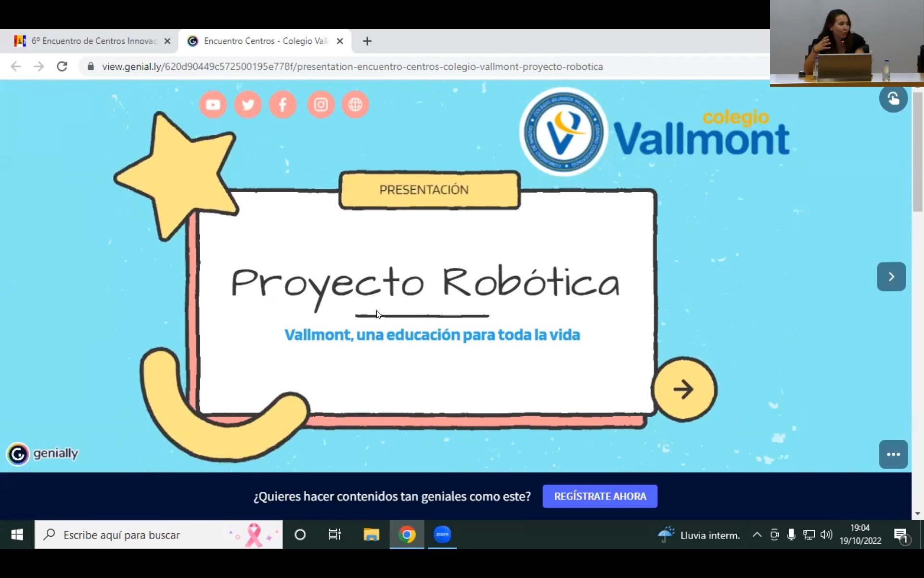
Task: Open the website globe icon
Action: pyautogui.click(x=355, y=105)
